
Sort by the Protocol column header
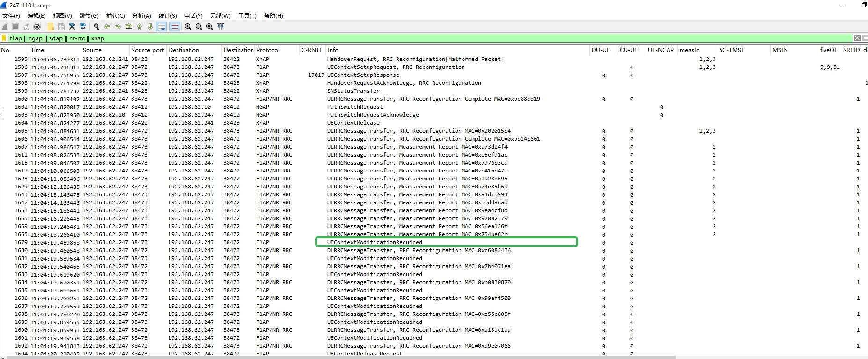tap(268, 50)
